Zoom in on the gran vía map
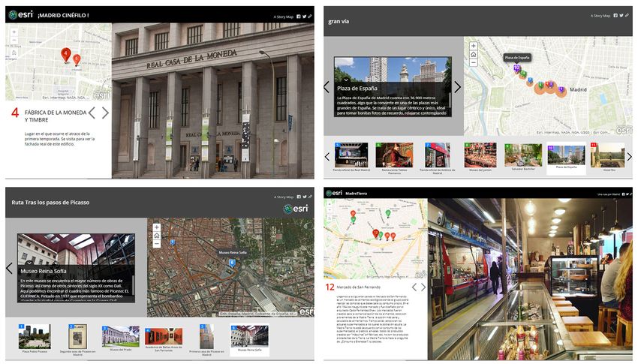The width and height of the screenshot is (638, 364). point(473,46)
